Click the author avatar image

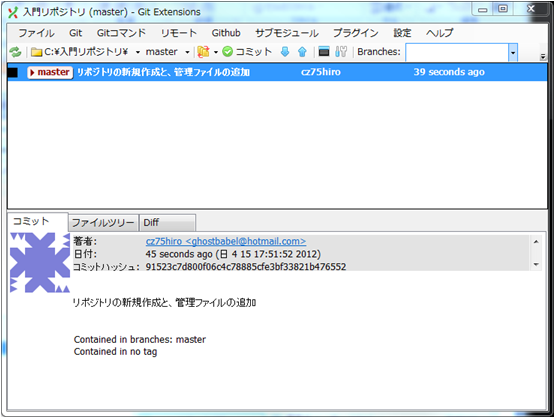(x=40, y=263)
